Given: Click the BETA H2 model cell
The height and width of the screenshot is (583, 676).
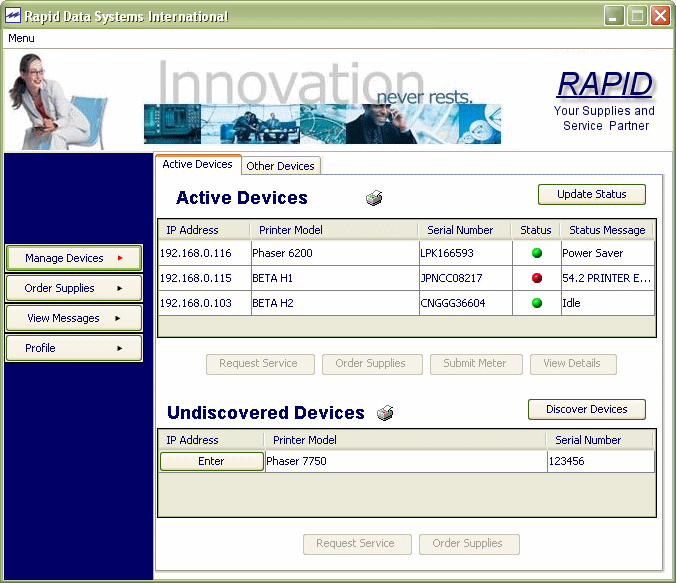Looking at the screenshot, I should point(335,303).
